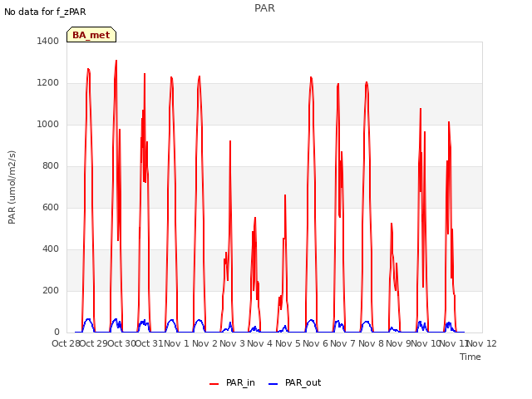The width and height of the screenshot is (532, 399).
Task: Click the 400 y-axis tick label
Action: (51, 249)
